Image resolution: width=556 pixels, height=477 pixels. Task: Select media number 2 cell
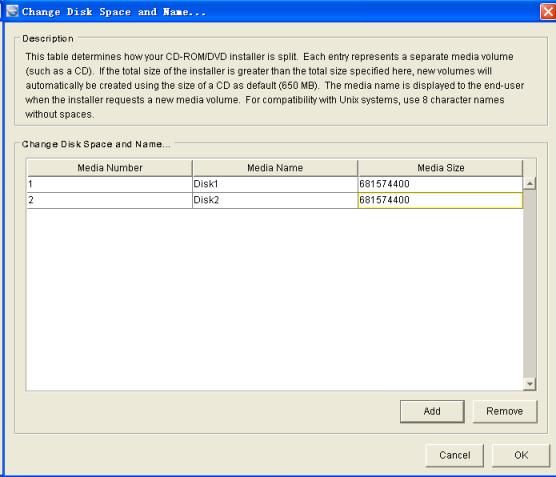(x=110, y=200)
